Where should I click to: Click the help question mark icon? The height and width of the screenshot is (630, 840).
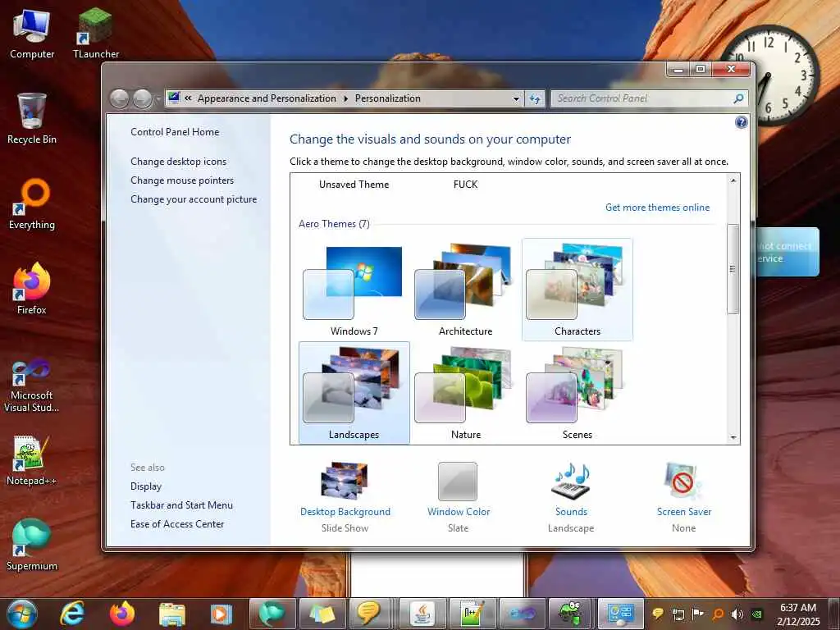(741, 123)
